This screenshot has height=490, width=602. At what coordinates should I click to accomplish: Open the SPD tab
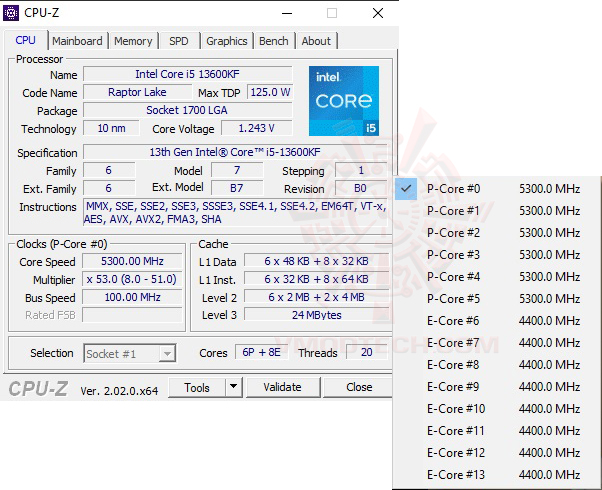click(179, 41)
